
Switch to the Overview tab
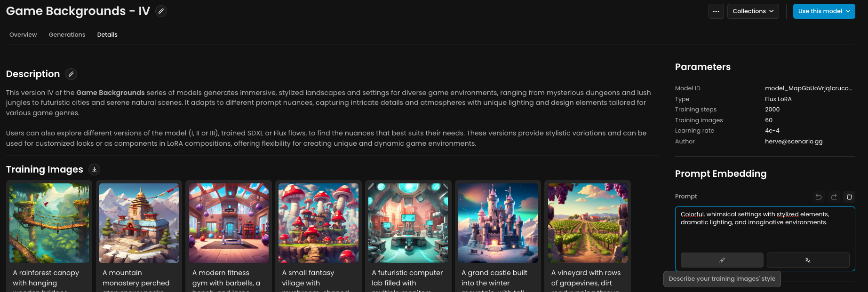point(23,35)
